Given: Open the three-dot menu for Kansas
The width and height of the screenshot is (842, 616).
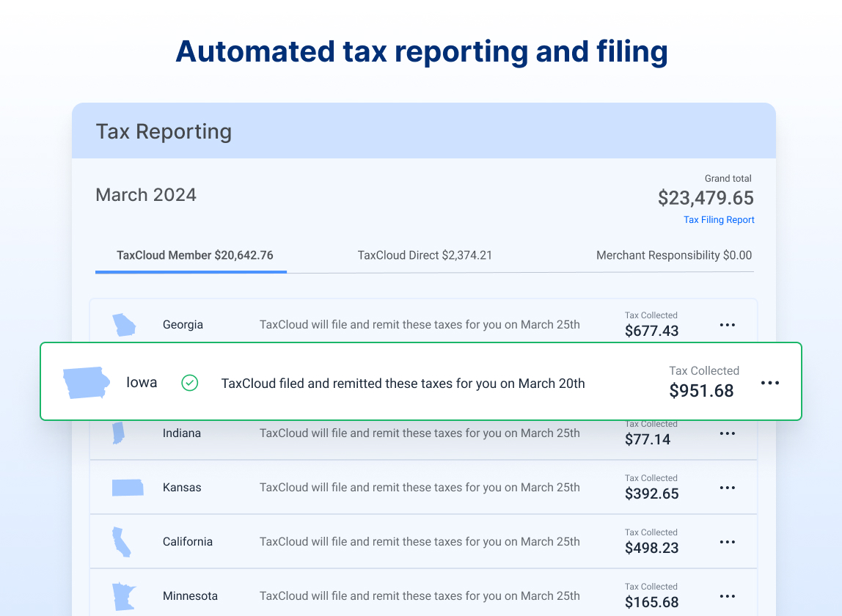Looking at the screenshot, I should pos(727,488).
